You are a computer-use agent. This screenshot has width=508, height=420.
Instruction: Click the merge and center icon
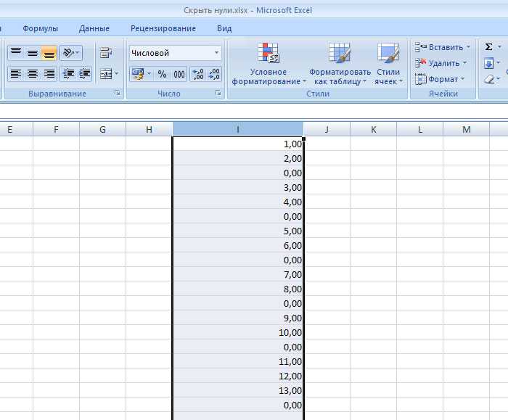tap(106, 74)
